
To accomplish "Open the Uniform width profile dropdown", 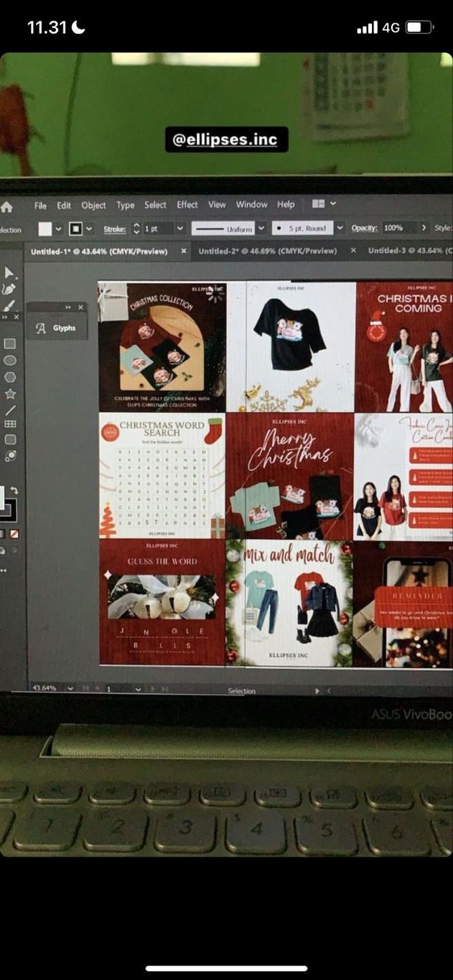I will click(x=261, y=229).
